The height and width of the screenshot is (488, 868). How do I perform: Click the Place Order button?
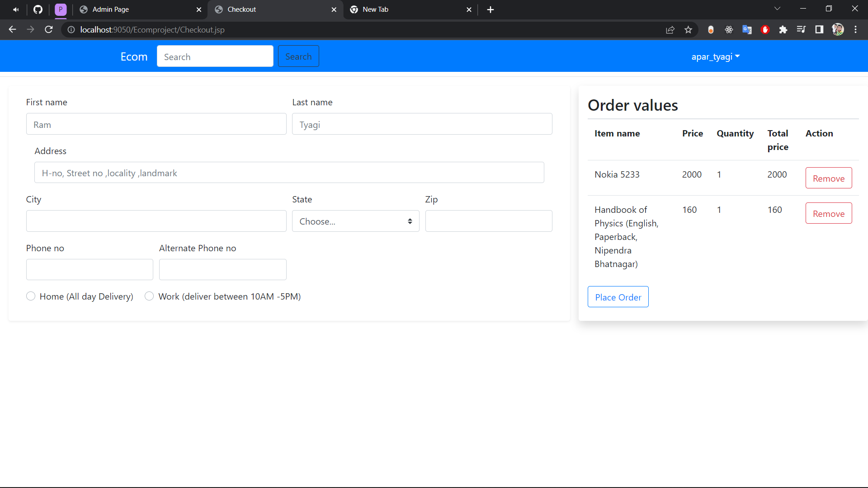(618, 297)
